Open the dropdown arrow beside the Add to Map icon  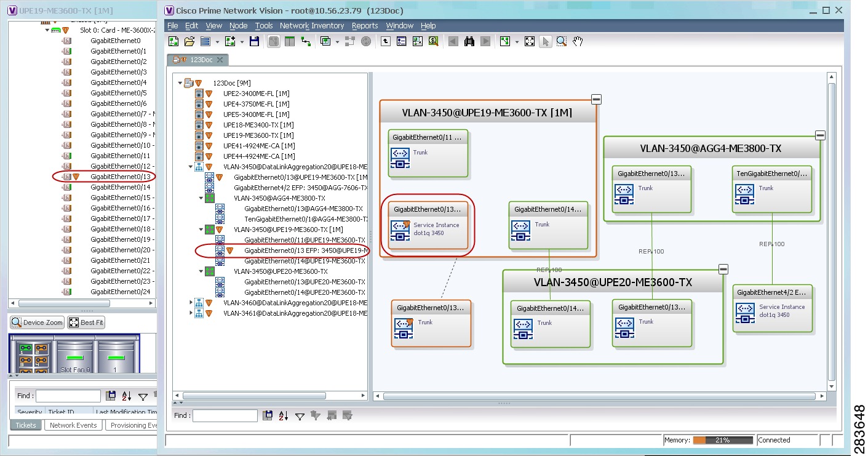[242, 42]
